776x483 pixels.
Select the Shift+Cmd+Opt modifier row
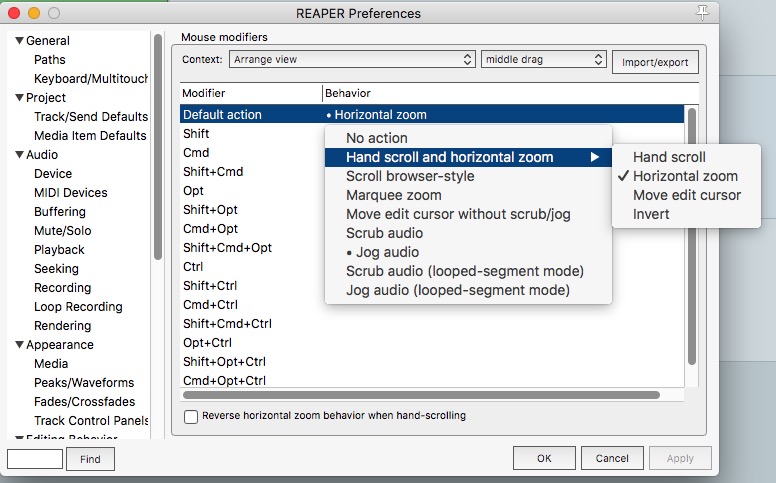click(x=227, y=247)
